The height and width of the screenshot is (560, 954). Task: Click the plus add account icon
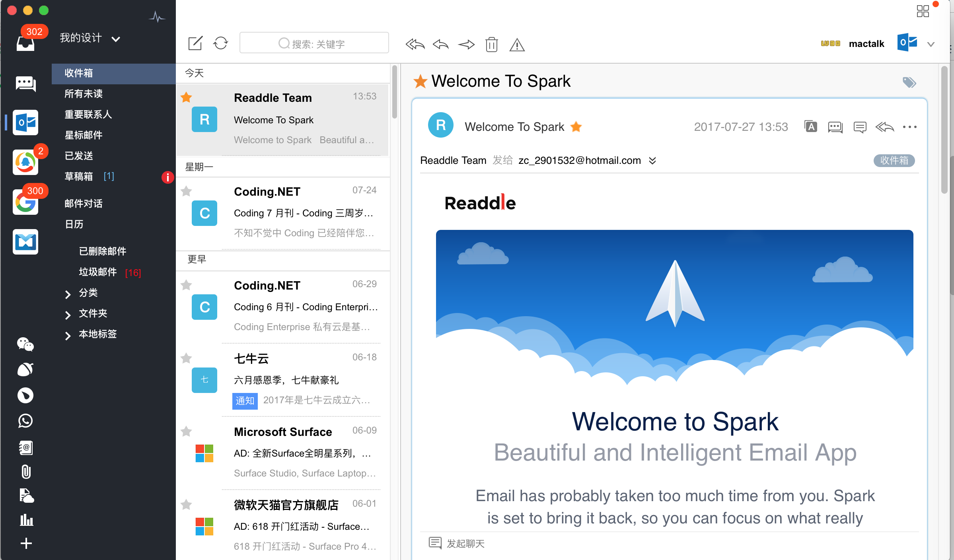[x=26, y=543]
